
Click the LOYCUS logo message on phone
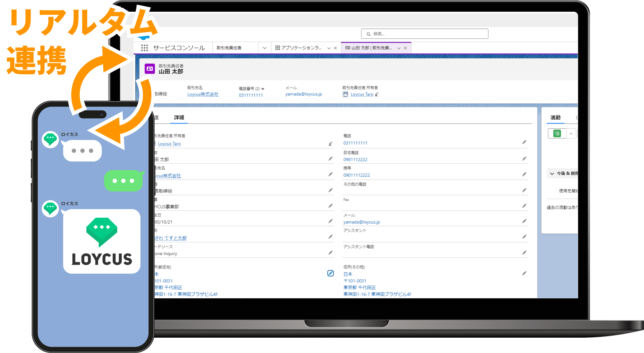102,242
